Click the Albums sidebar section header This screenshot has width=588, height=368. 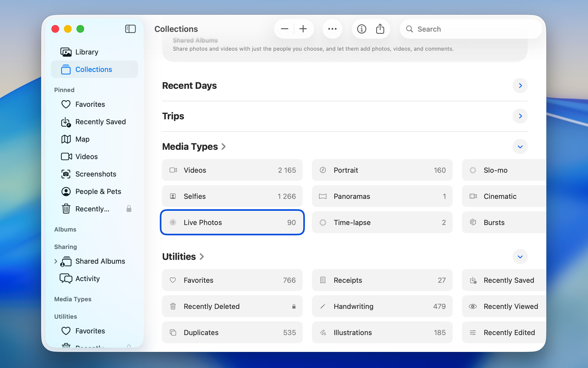(65, 229)
